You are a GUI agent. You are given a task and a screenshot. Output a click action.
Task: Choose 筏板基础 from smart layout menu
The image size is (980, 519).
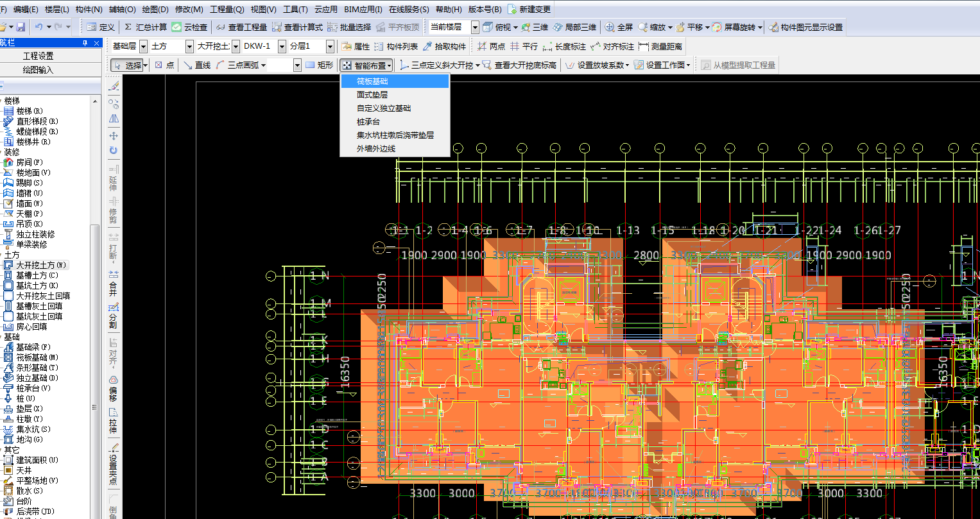point(395,81)
